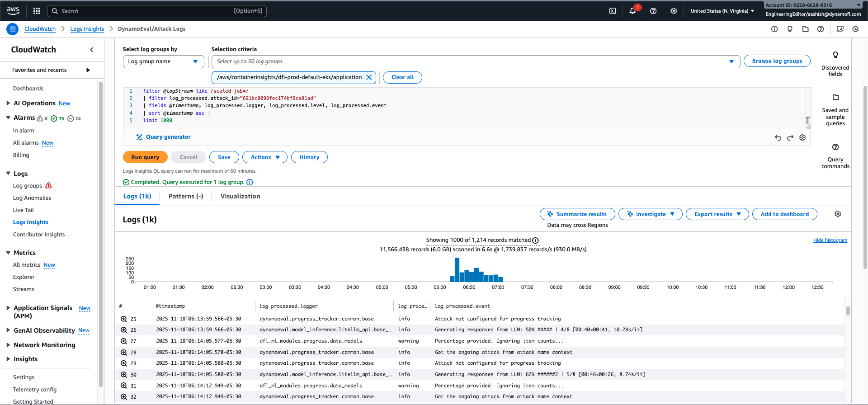This screenshot has height=405, width=868.
Task: Remove the dfl-prod-default-eks log group chip
Action: coord(369,77)
